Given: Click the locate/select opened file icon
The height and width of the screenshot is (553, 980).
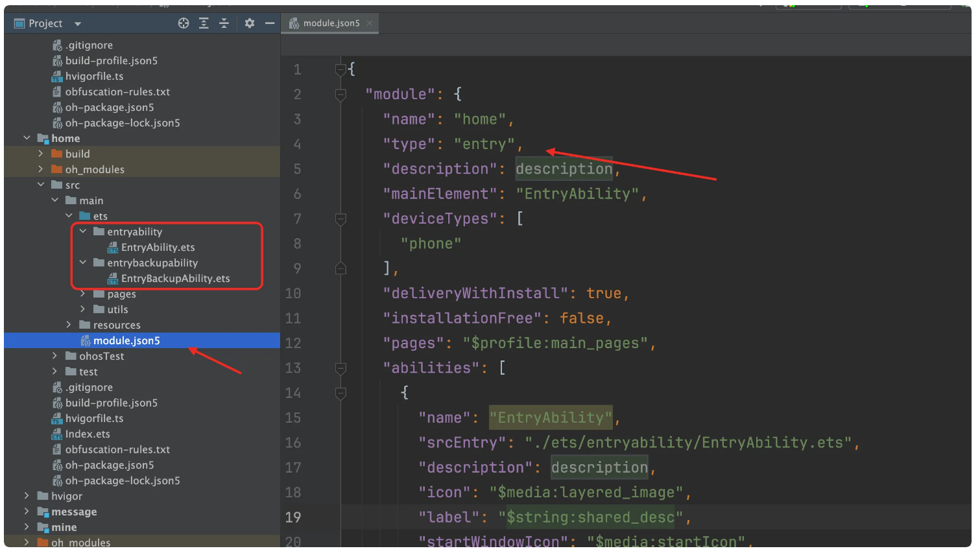Looking at the screenshot, I should point(184,23).
